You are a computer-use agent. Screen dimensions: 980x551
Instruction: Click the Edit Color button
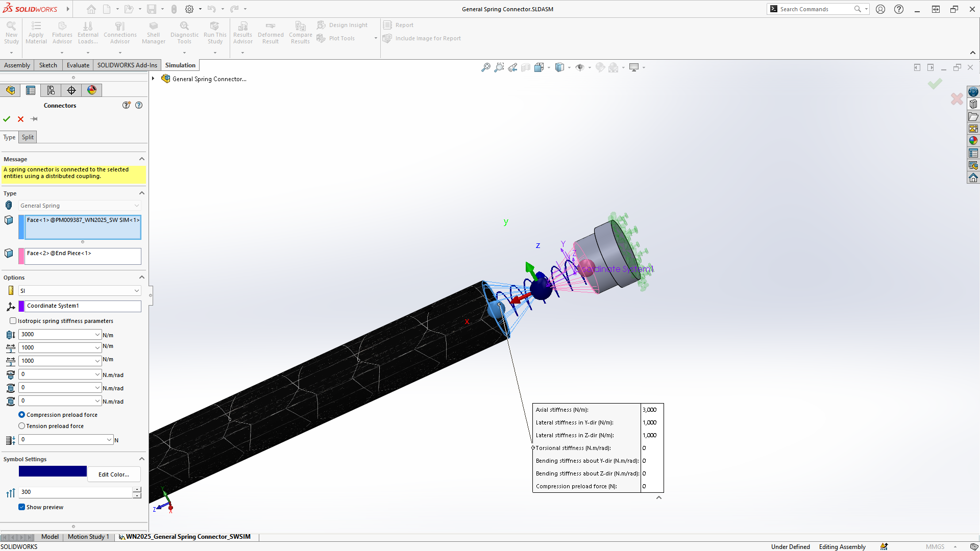[x=114, y=474]
